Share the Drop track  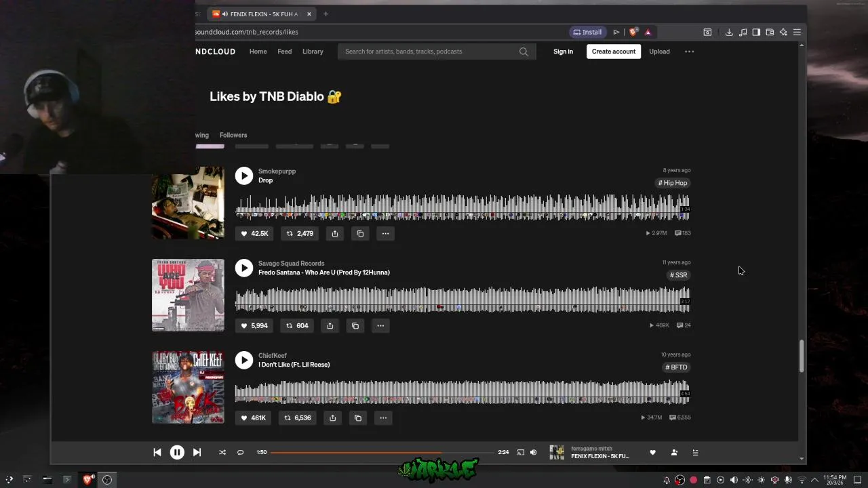335,233
